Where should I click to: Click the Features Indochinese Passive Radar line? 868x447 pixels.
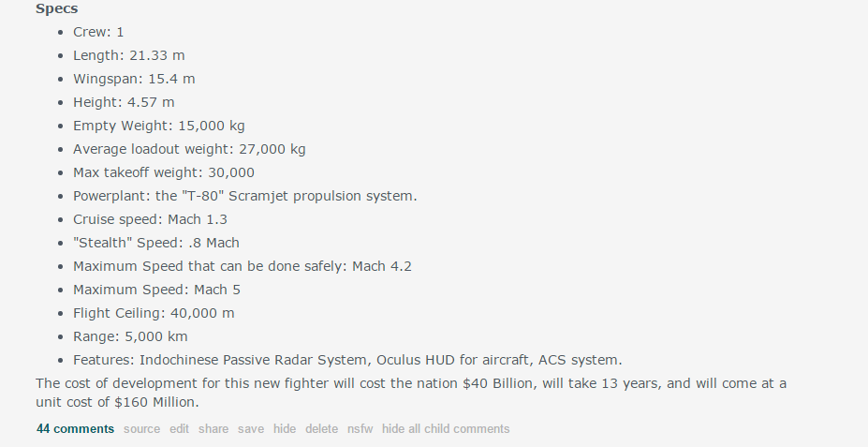(x=347, y=360)
